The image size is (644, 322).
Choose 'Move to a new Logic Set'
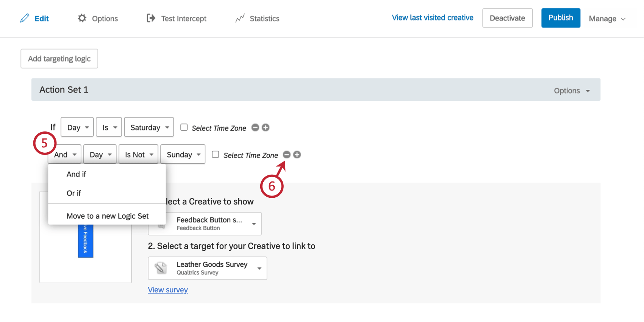click(x=107, y=216)
